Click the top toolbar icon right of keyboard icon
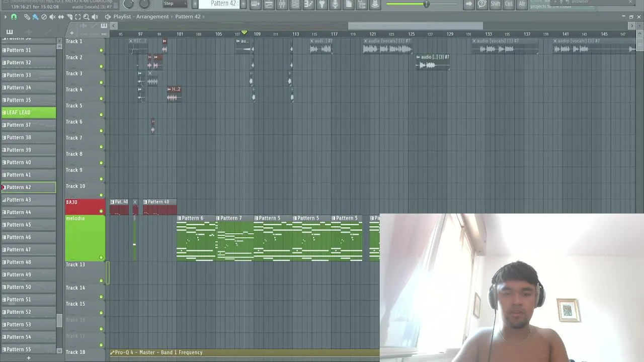644x362 pixels. 269,4
